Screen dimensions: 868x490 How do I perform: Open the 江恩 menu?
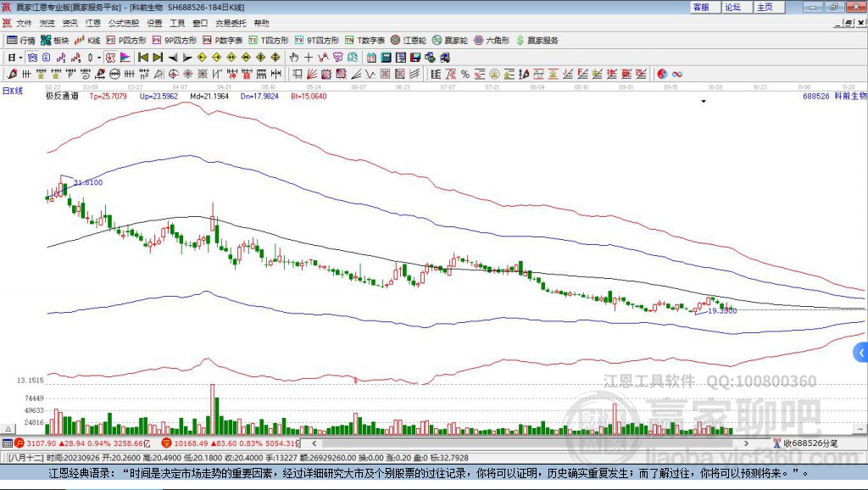[93, 23]
